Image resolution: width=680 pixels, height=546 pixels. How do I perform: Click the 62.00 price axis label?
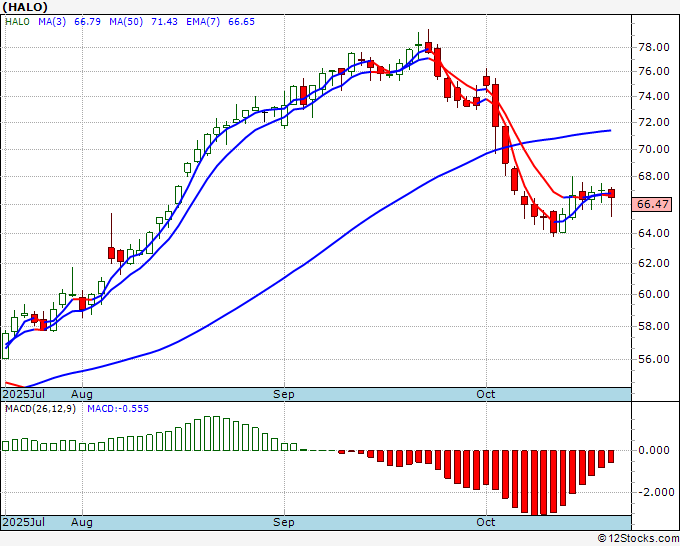click(654, 263)
